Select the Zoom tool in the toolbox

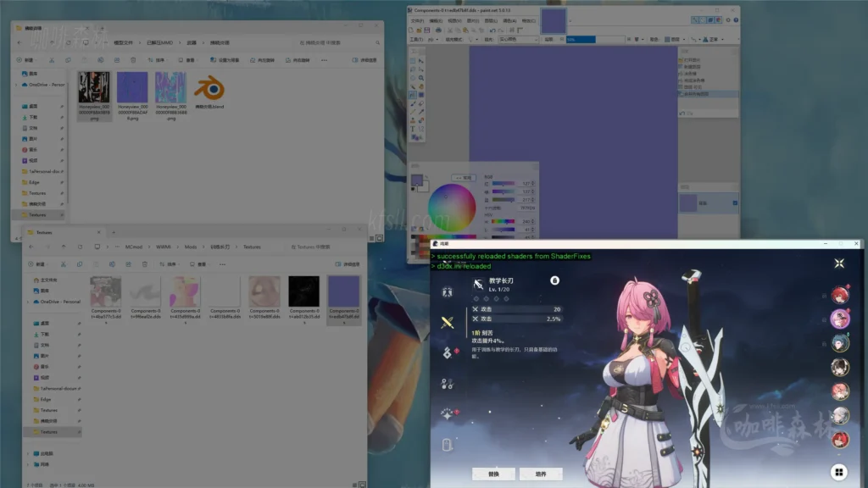[x=420, y=77]
